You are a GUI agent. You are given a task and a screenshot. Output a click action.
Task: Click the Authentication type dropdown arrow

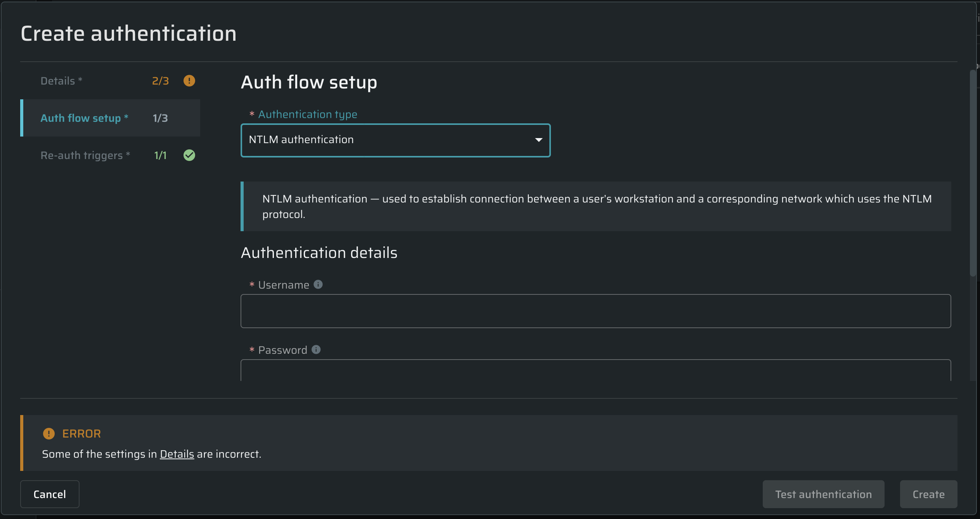click(538, 140)
